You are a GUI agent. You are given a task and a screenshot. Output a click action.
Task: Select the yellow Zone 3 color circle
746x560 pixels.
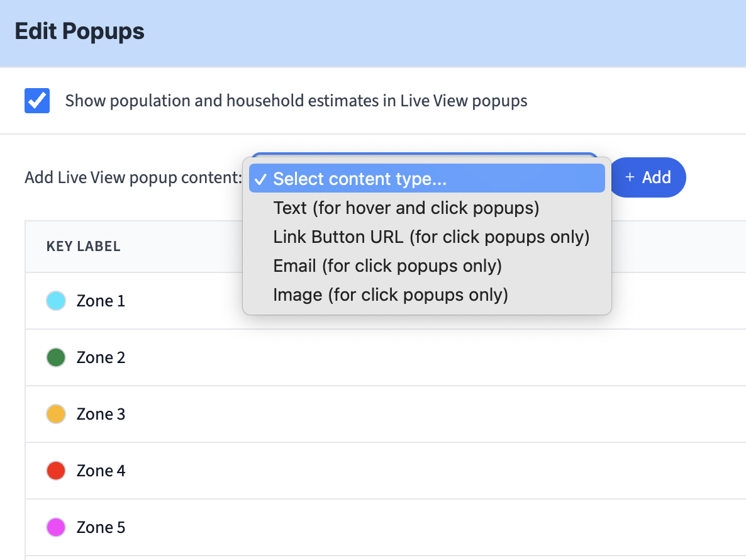point(56,414)
